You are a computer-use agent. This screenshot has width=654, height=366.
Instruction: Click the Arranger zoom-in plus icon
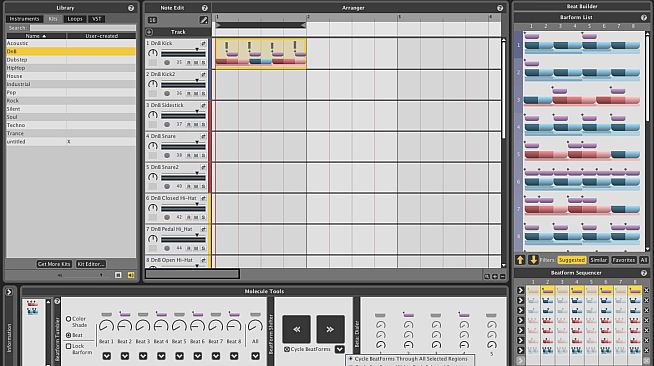[495, 276]
